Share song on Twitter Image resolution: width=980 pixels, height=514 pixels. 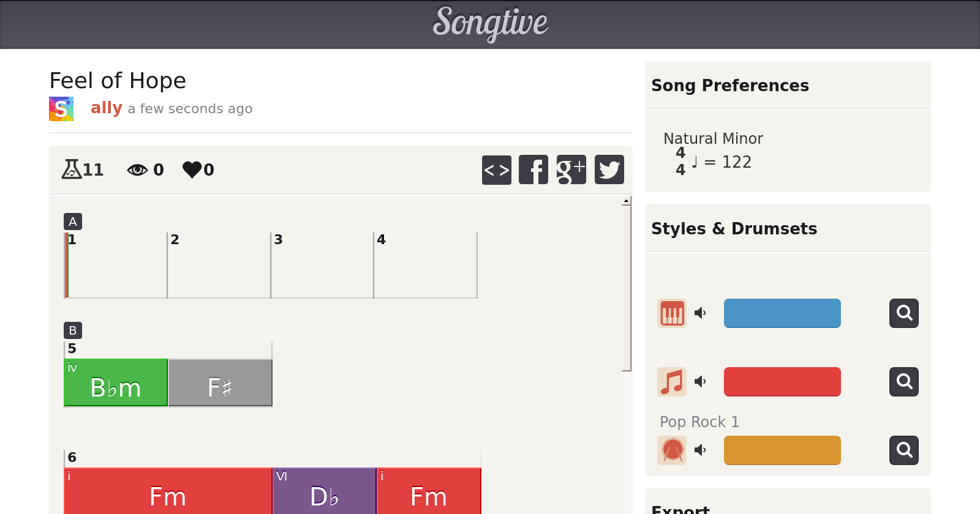pyautogui.click(x=609, y=169)
